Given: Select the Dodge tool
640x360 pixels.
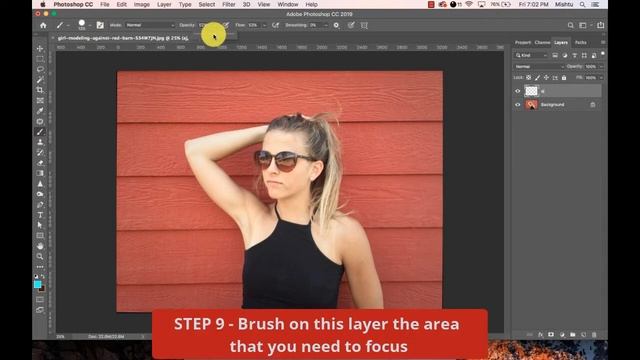Looking at the screenshot, I should [x=40, y=194].
